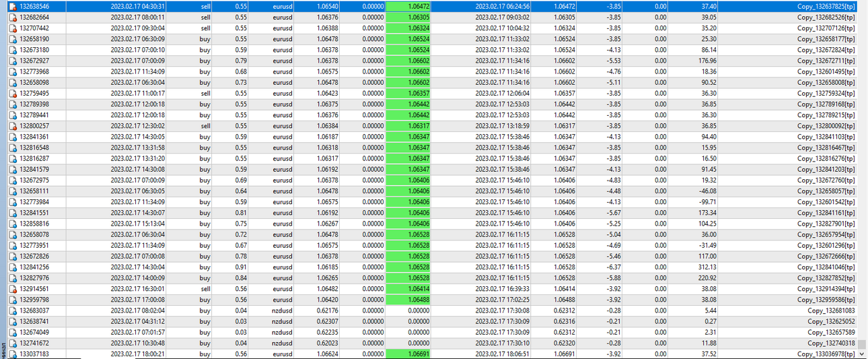Click the buy order icon beside 132658098
Image resolution: width=868 pixels, height=359 pixels.
pyautogui.click(x=13, y=82)
